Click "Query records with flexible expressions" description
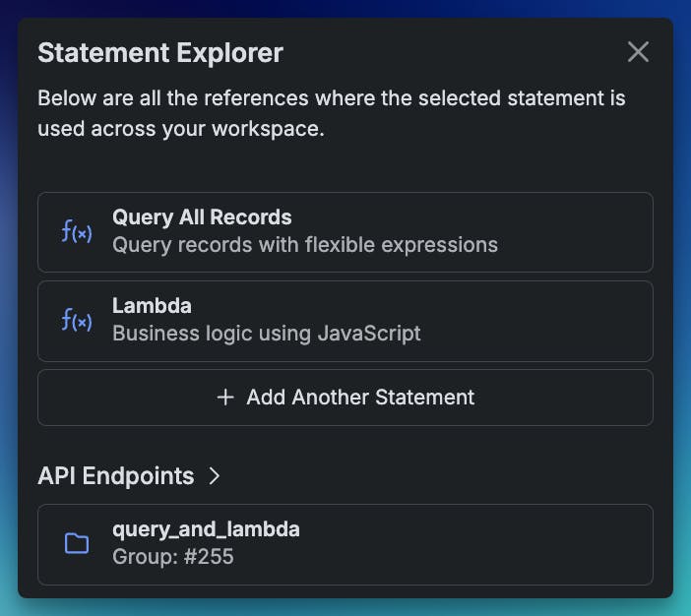This screenshot has width=691, height=616. point(304,245)
